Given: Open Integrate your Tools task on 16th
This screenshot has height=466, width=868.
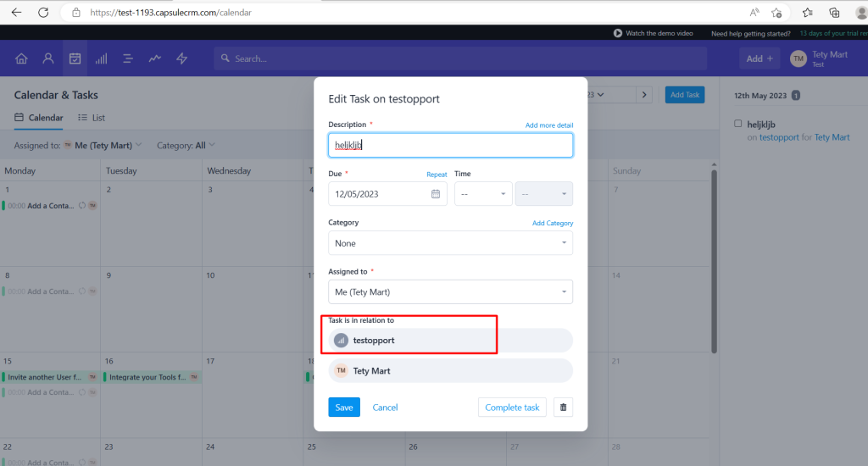Looking at the screenshot, I should pos(152,377).
